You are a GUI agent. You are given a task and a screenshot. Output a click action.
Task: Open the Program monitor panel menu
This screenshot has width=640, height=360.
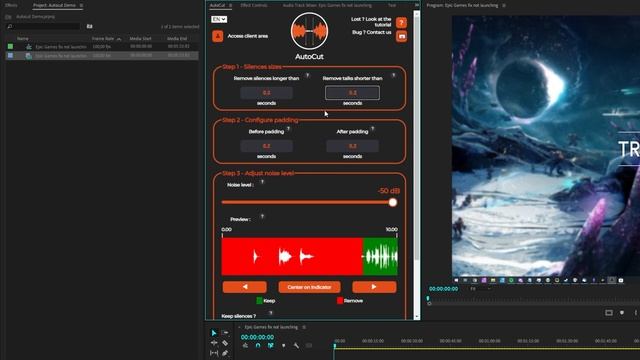click(504, 5)
